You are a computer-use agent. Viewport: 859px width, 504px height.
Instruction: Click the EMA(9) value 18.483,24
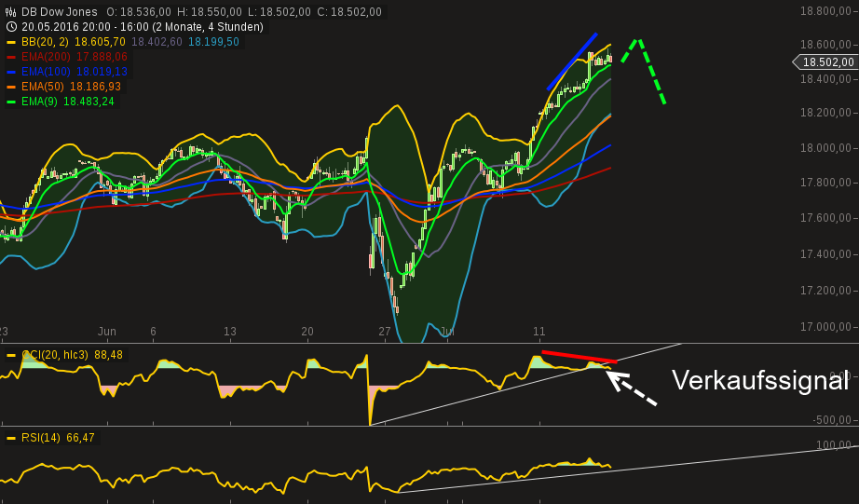pyautogui.click(x=89, y=102)
